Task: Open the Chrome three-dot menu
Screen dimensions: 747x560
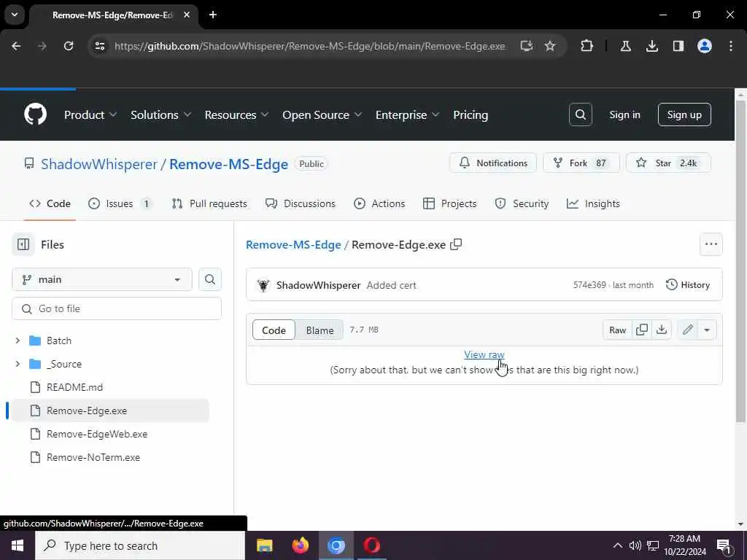Action: click(x=731, y=46)
